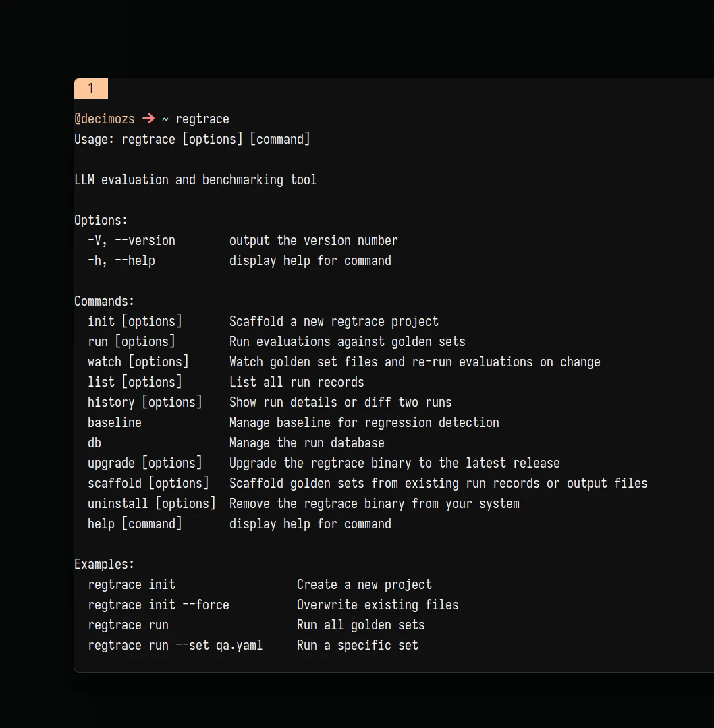
Task: Click the 'LLM evaluation and benchmarking tool' description
Action: click(196, 179)
